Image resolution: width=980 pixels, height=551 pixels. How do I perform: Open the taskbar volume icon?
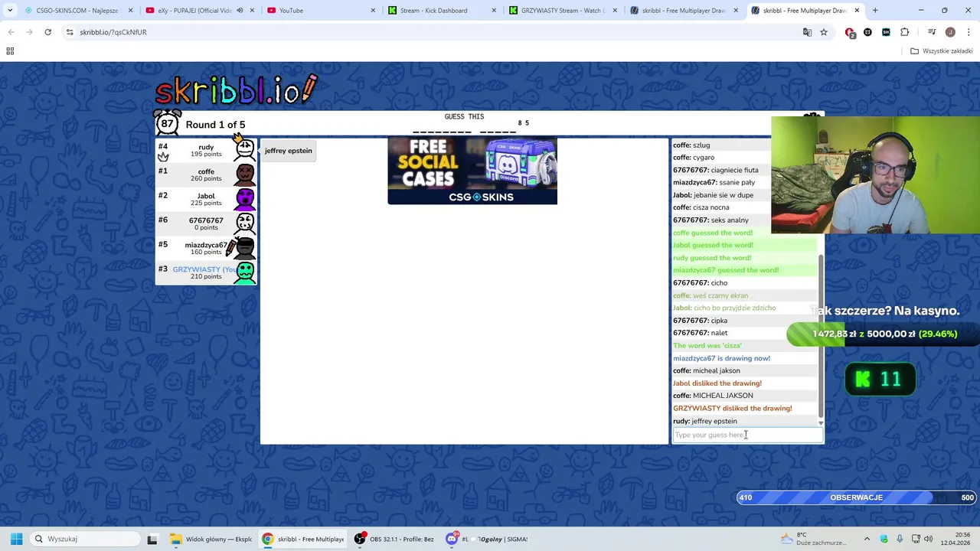[929, 539]
